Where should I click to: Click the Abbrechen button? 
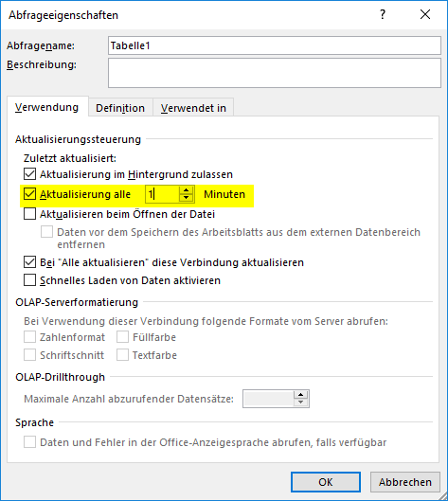[x=405, y=481]
